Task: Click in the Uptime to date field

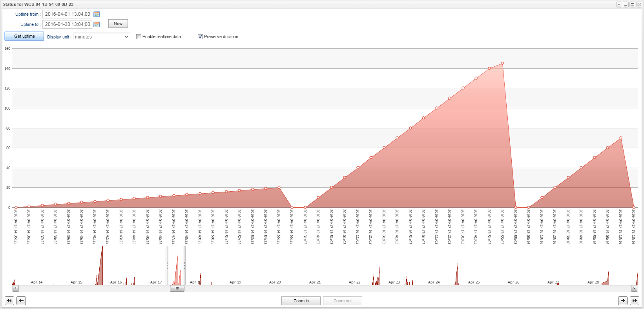Action: click(67, 24)
